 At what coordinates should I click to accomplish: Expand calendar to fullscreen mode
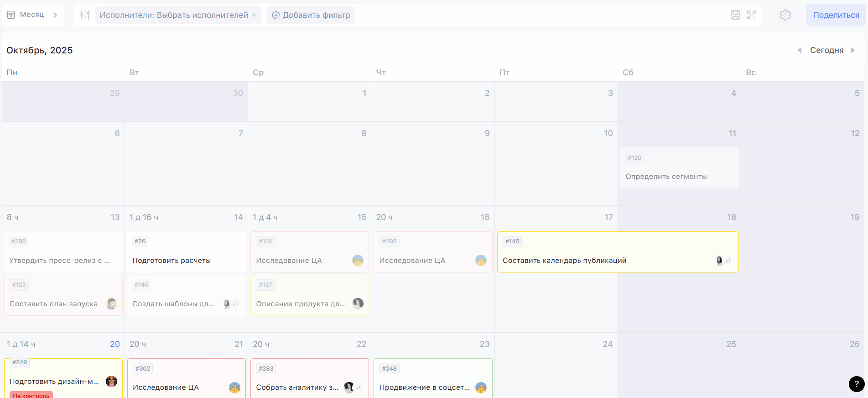(x=751, y=15)
